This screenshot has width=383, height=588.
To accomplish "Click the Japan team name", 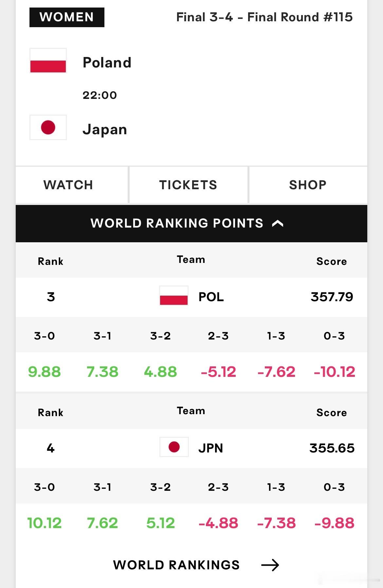I will [105, 129].
